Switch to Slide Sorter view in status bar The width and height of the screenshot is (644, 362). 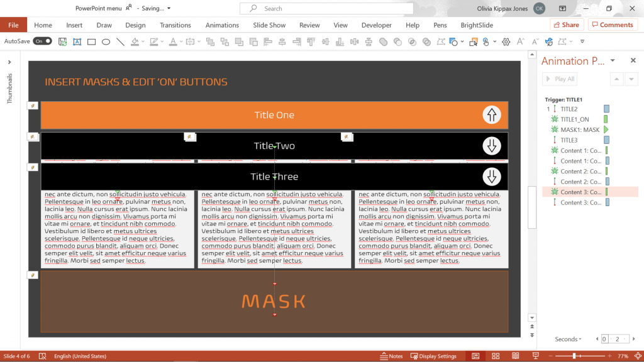[x=496, y=356]
